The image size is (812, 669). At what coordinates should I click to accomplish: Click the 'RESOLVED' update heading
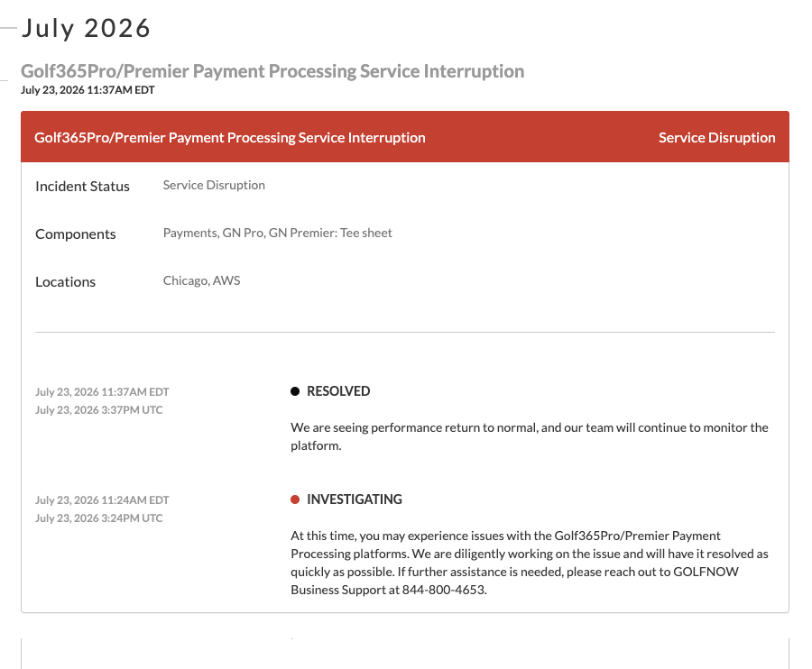pos(338,391)
